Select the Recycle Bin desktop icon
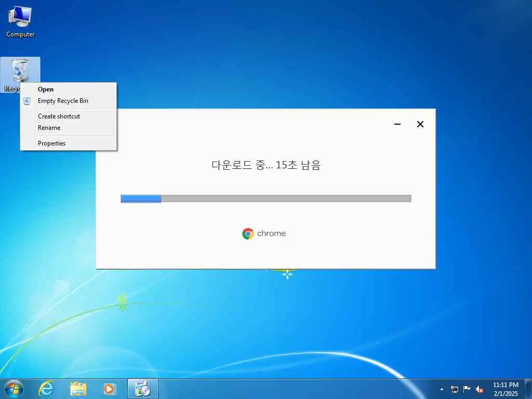The width and height of the screenshot is (532, 399). (x=20, y=75)
